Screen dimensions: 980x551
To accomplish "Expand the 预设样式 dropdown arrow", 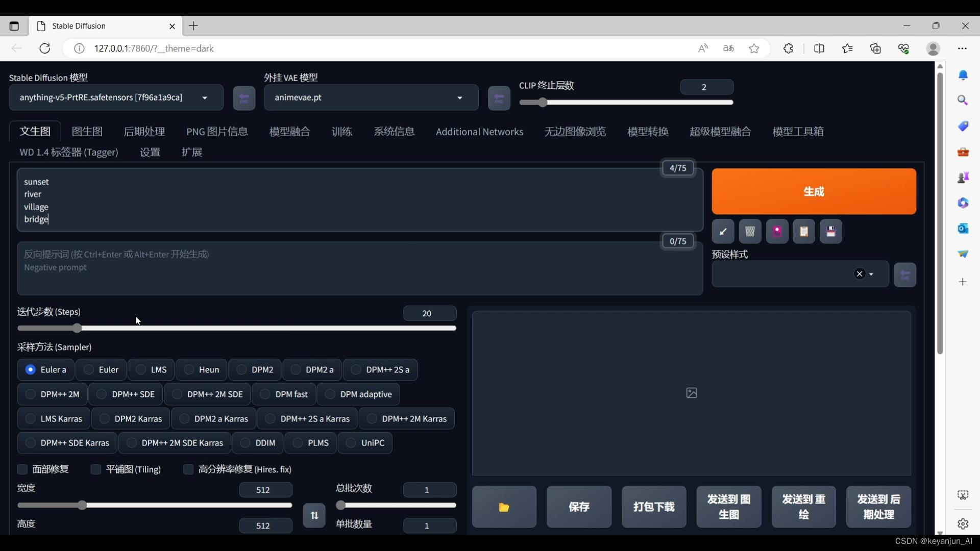I will [x=871, y=274].
